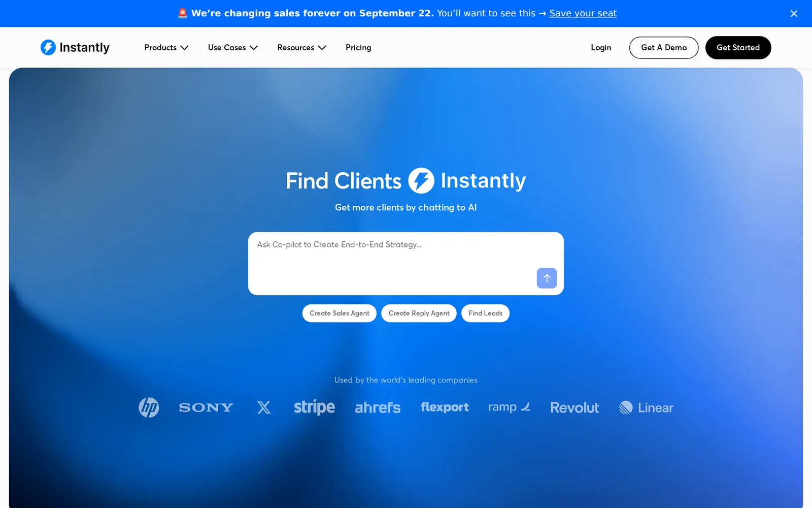Click the 'Get more clients by chatting to AI' text

click(406, 207)
